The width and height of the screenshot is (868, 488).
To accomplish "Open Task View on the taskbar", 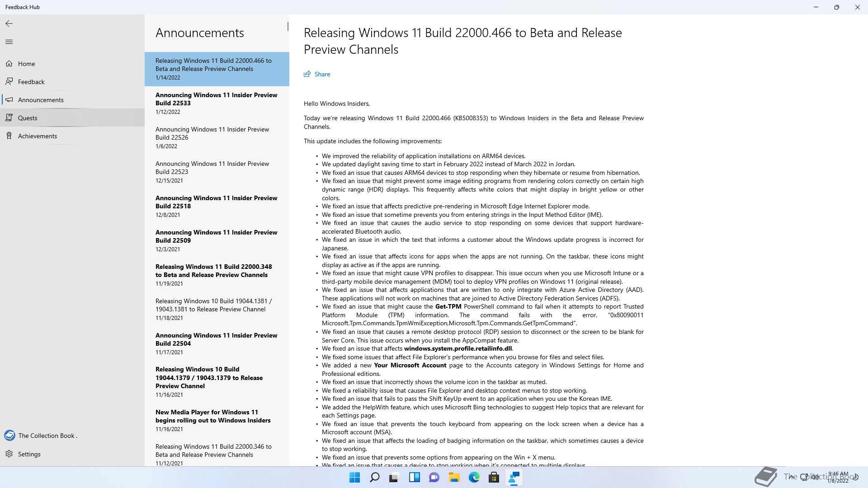I will (394, 478).
